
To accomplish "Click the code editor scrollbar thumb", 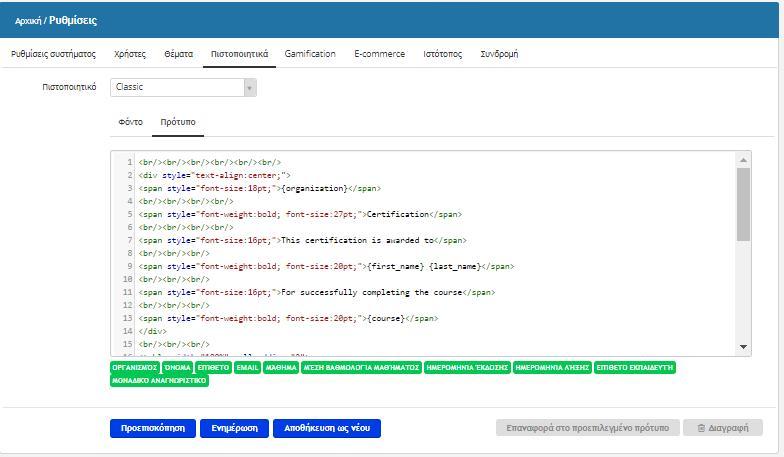I will coord(744,204).
